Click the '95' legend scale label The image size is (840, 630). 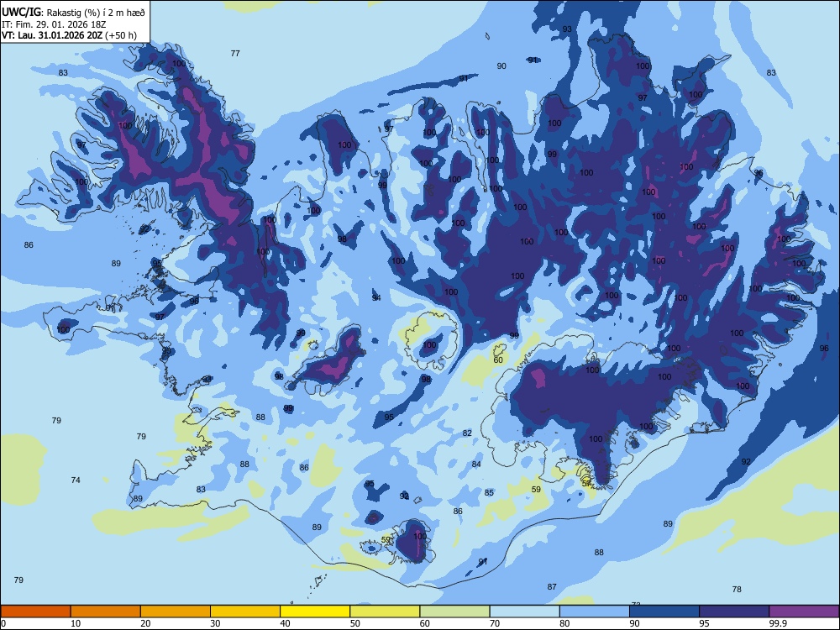click(x=704, y=623)
